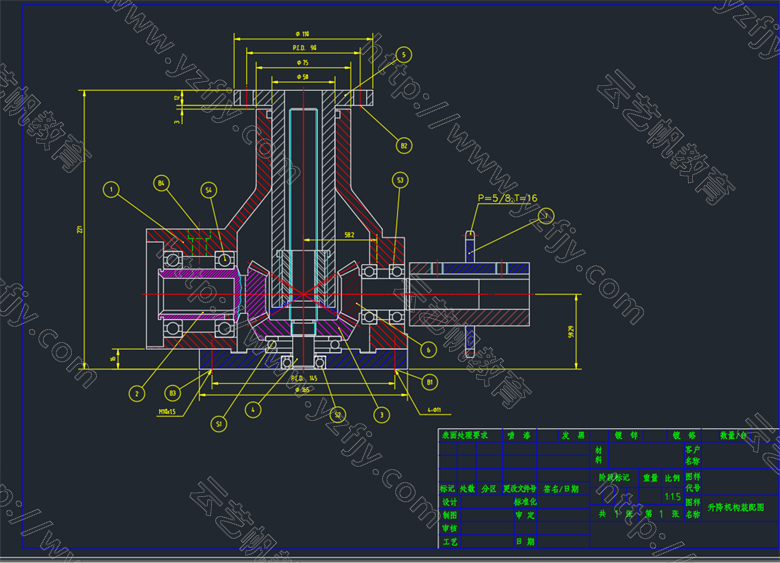
Task: Click balloon number 6 right of bevel gear
Action: point(428,350)
